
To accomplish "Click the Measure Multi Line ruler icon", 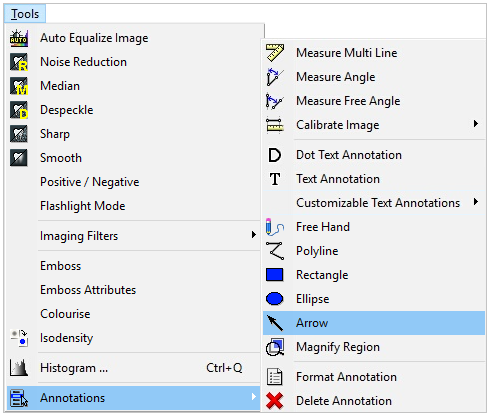I will [x=275, y=53].
